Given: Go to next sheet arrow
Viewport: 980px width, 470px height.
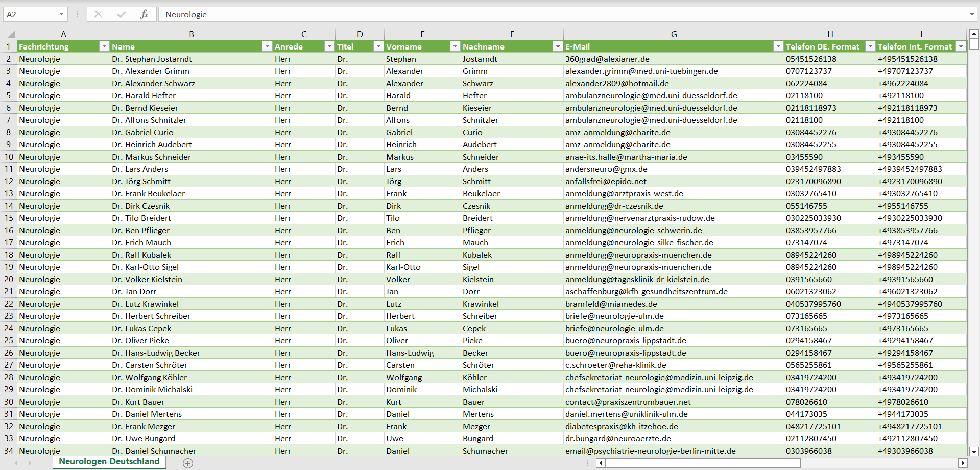Looking at the screenshot, I should coord(30,463).
